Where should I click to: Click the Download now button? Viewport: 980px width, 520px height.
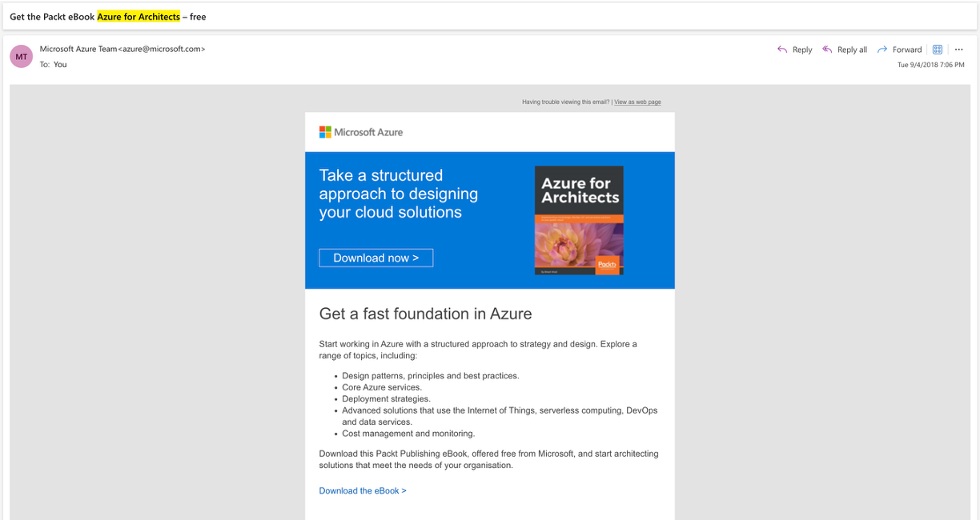tap(376, 258)
